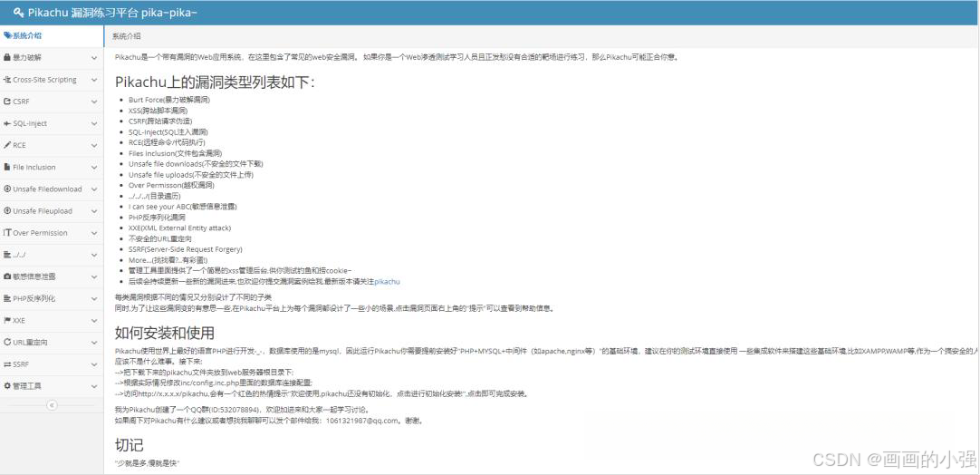Screen dimensions: 980x475
Task: Open 暴力破解 menu item
Action: (x=52, y=58)
